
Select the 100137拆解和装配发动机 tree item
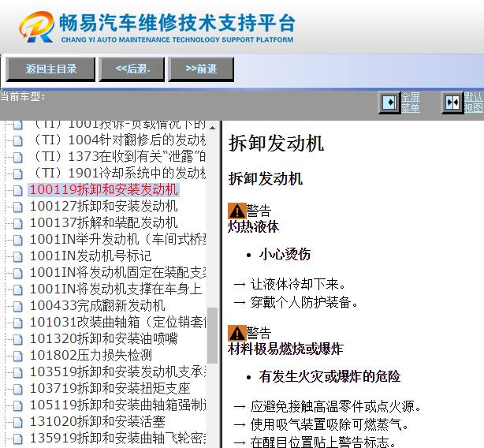click(x=104, y=222)
